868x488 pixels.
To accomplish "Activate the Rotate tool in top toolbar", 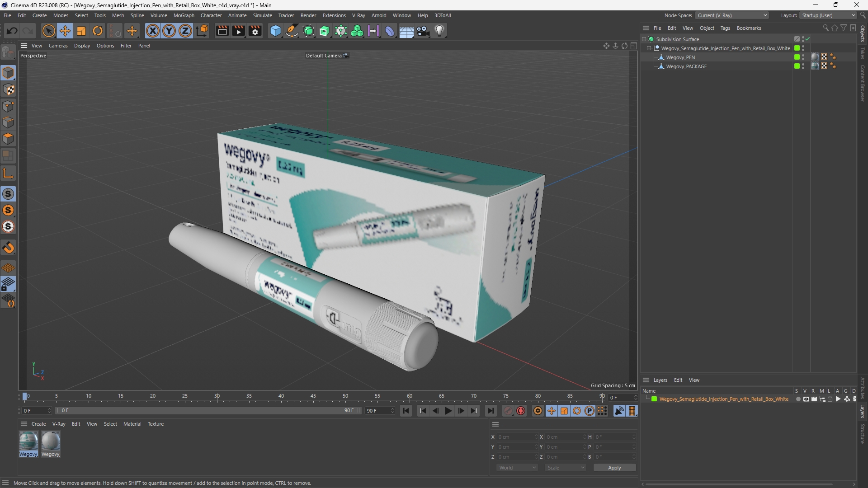I will point(98,31).
